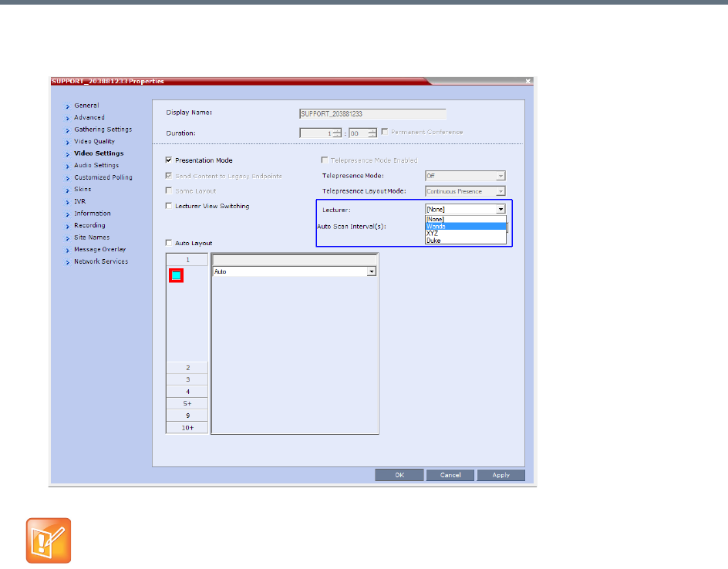Toggle Telepresence Mode Enabled checkbox
Image resolution: width=728 pixels, height=569 pixels.
click(325, 160)
